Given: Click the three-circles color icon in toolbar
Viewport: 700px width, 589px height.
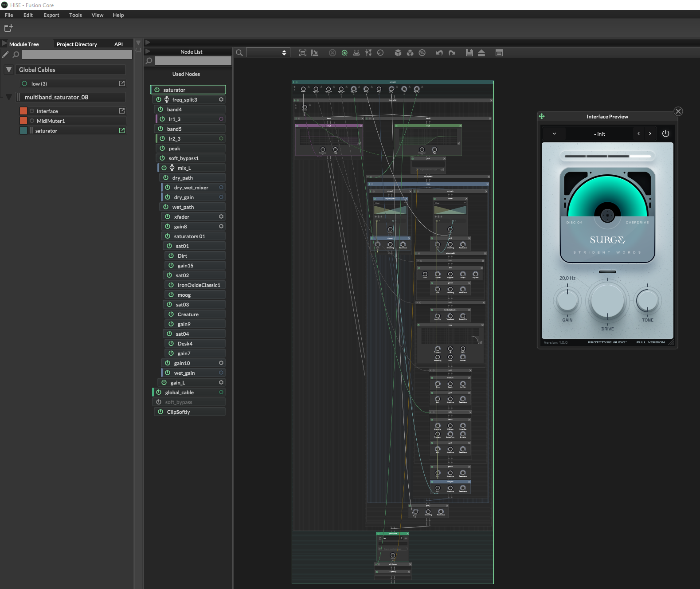Looking at the screenshot, I should coord(410,53).
